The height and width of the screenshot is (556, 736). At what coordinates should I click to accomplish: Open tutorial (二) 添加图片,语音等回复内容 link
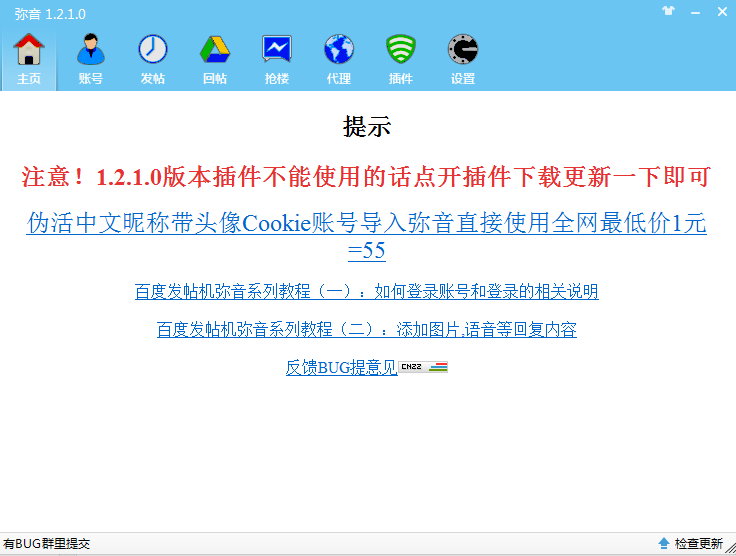click(367, 329)
